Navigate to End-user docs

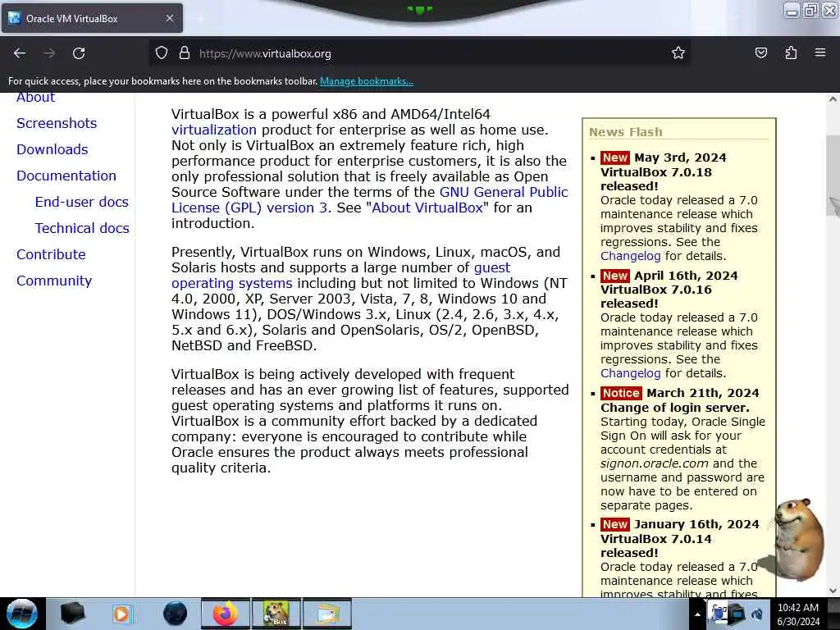[x=82, y=202]
